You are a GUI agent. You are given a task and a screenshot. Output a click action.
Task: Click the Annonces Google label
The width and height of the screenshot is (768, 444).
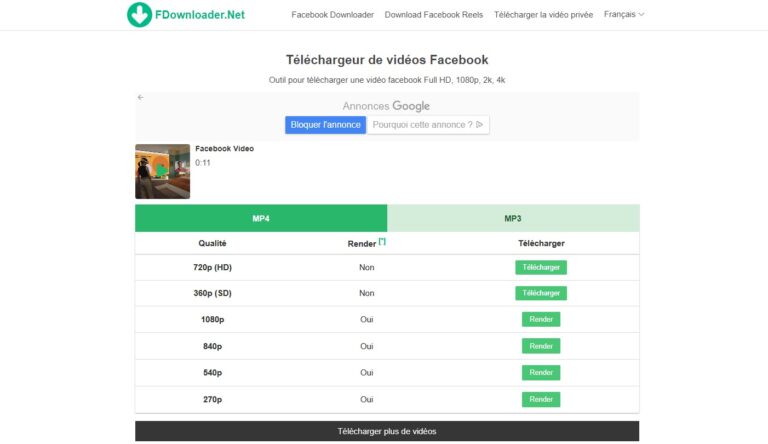pyautogui.click(x=386, y=106)
